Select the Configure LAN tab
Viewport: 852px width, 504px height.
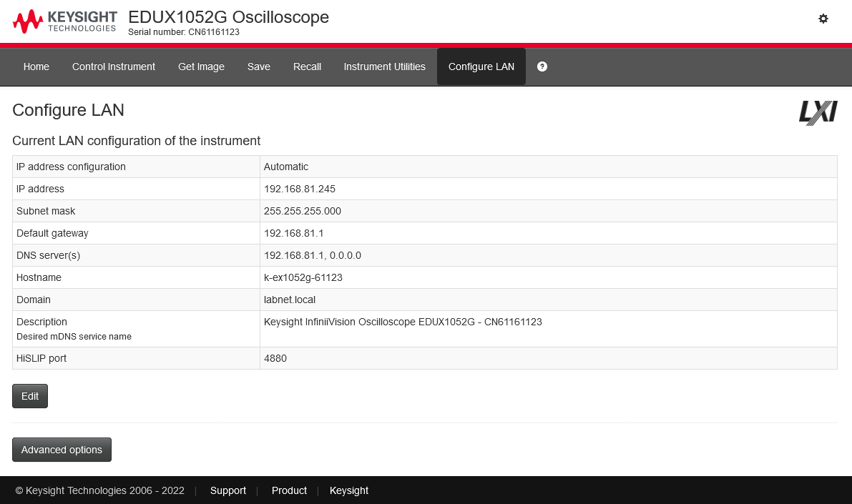point(481,66)
